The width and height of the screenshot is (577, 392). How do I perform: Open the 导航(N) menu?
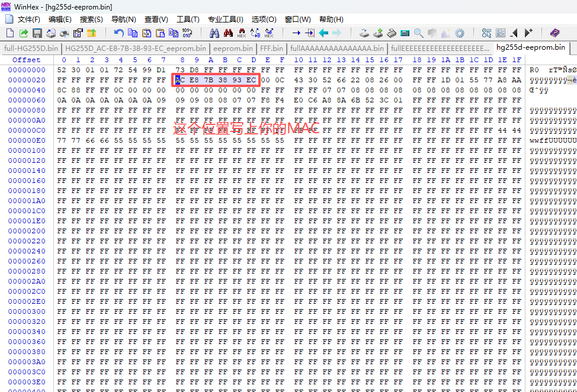click(x=124, y=20)
